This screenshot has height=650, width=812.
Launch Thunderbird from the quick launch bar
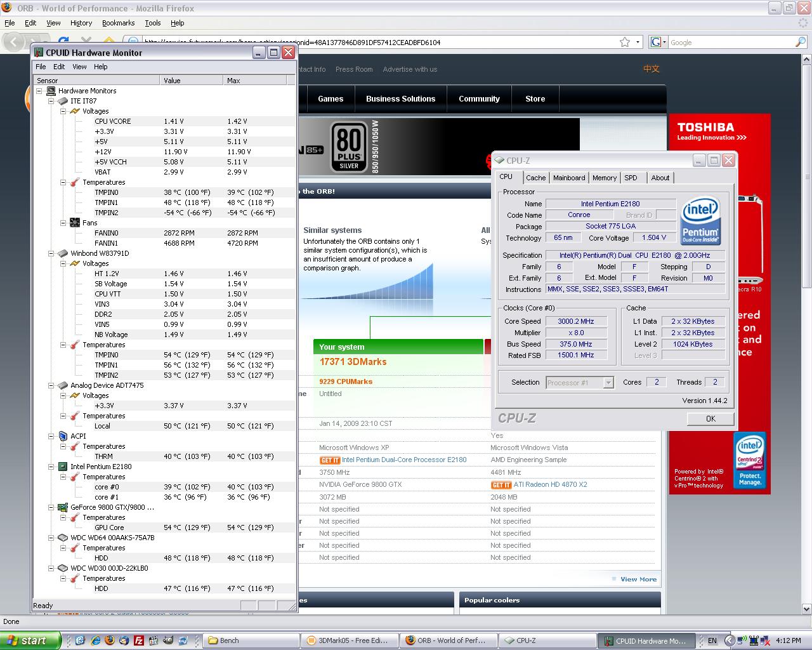pyautogui.click(x=124, y=640)
